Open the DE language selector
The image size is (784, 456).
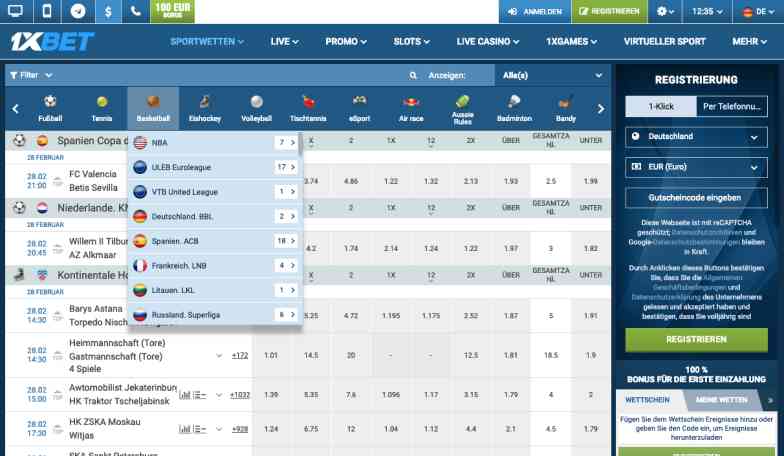coord(758,11)
